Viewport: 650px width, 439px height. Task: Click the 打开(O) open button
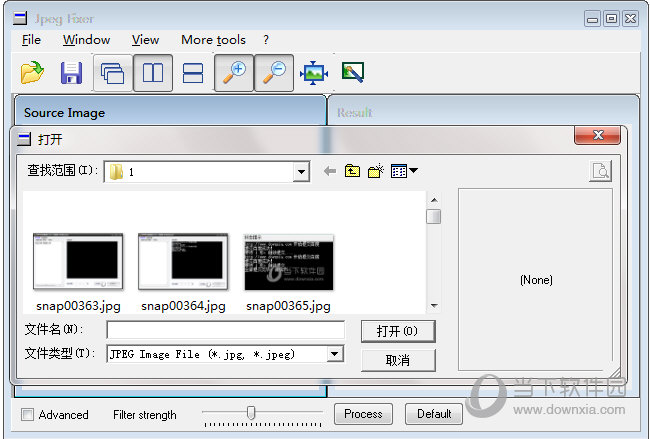click(x=397, y=331)
